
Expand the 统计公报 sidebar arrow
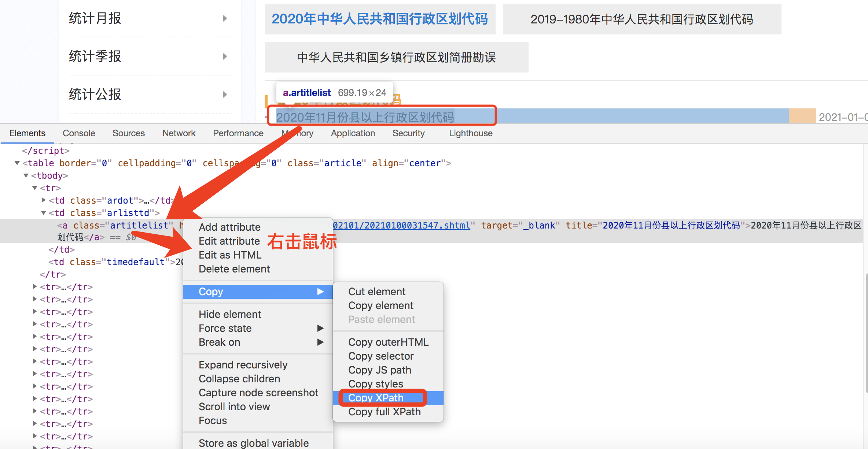225,94
